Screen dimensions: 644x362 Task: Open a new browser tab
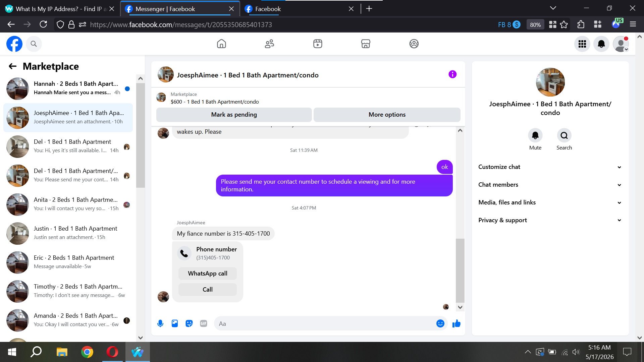click(369, 9)
